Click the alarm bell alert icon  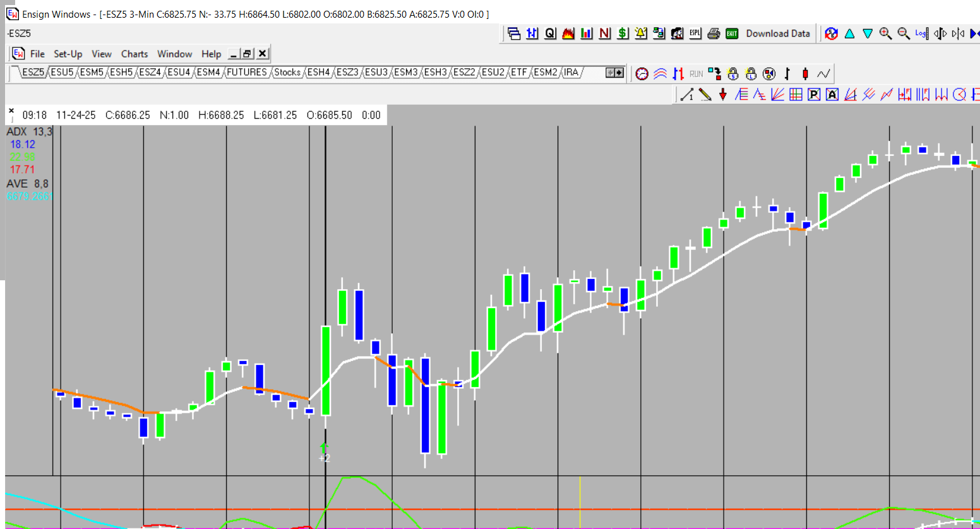641,33
